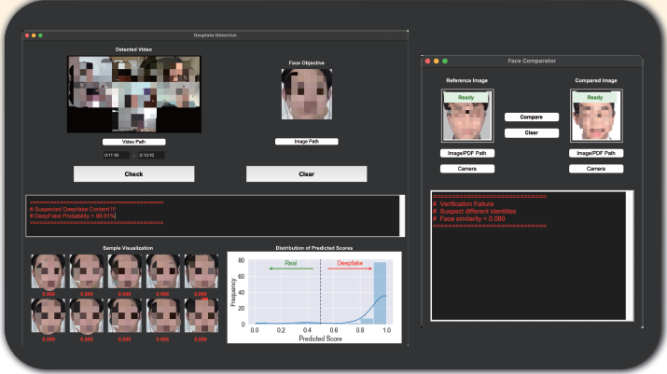Viewport: 667px width, 374px height.
Task: Select the Face Objective face image
Action: [x=306, y=94]
